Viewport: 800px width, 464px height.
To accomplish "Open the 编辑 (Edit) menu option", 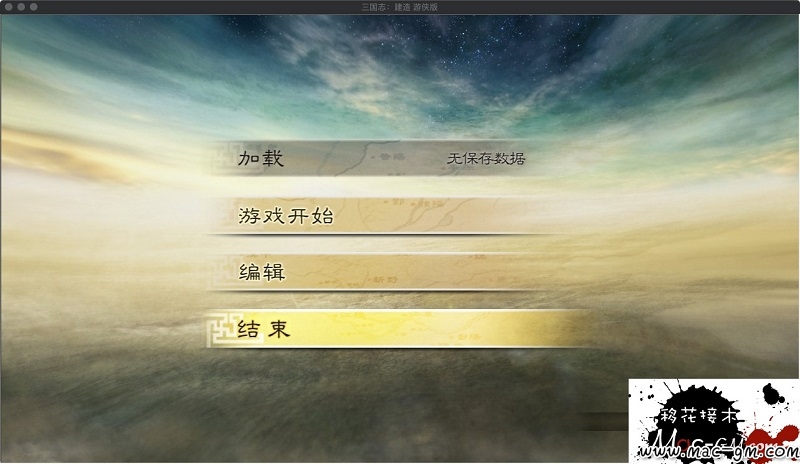I will pyautogui.click(x=378, y=272).
